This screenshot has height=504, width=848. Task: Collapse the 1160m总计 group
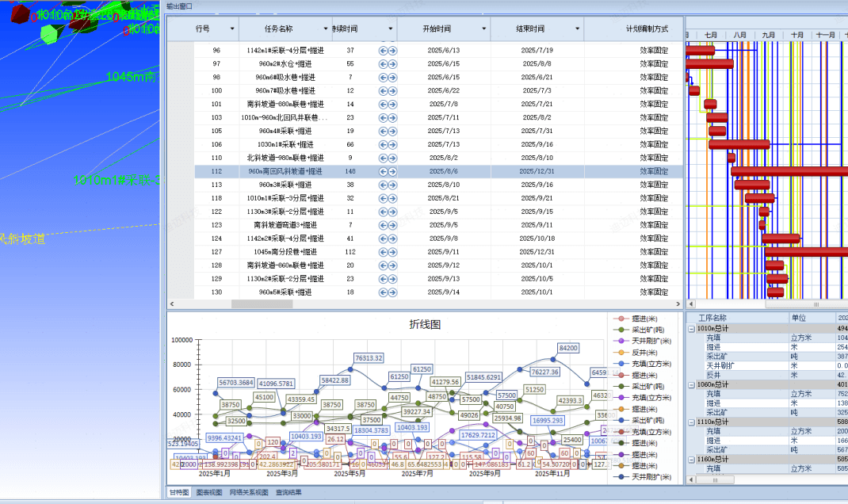tap(691, 460)
